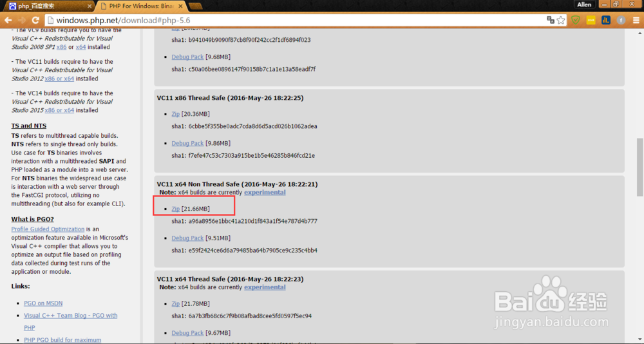Click the grey round f extension icon

coord(621,20)
